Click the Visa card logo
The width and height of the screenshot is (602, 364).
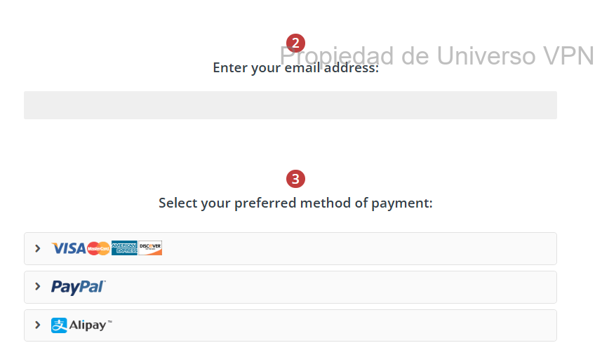68,248
